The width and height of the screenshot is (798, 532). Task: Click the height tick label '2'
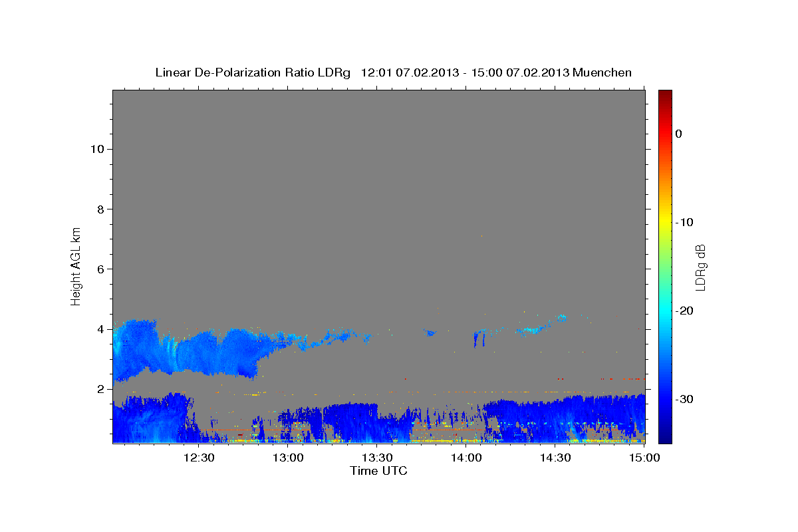pyautogui.click(x=100, y=389)
